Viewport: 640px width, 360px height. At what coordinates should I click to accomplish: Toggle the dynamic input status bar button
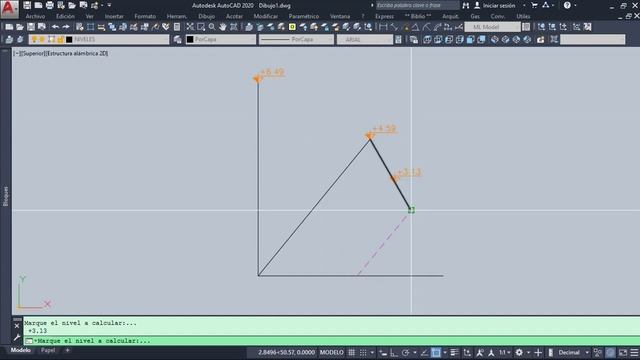point(383,352)
